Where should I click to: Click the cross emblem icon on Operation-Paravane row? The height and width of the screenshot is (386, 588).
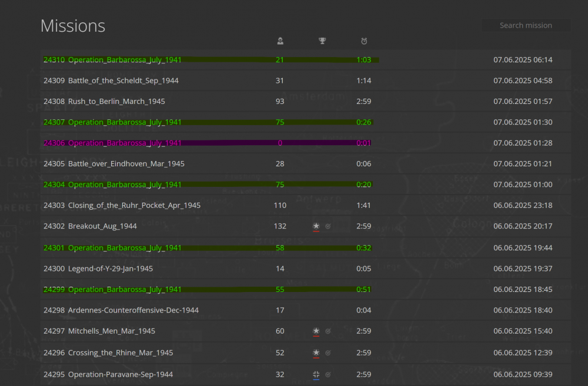point(316,374)
